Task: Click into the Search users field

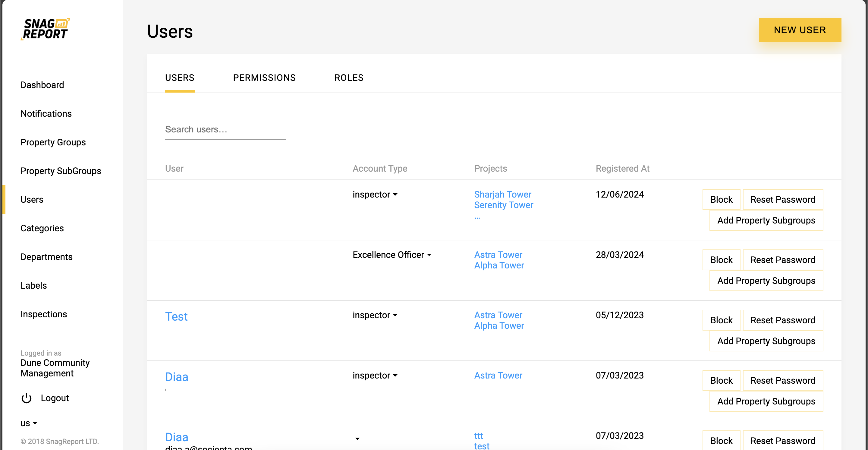Action: 225,129
